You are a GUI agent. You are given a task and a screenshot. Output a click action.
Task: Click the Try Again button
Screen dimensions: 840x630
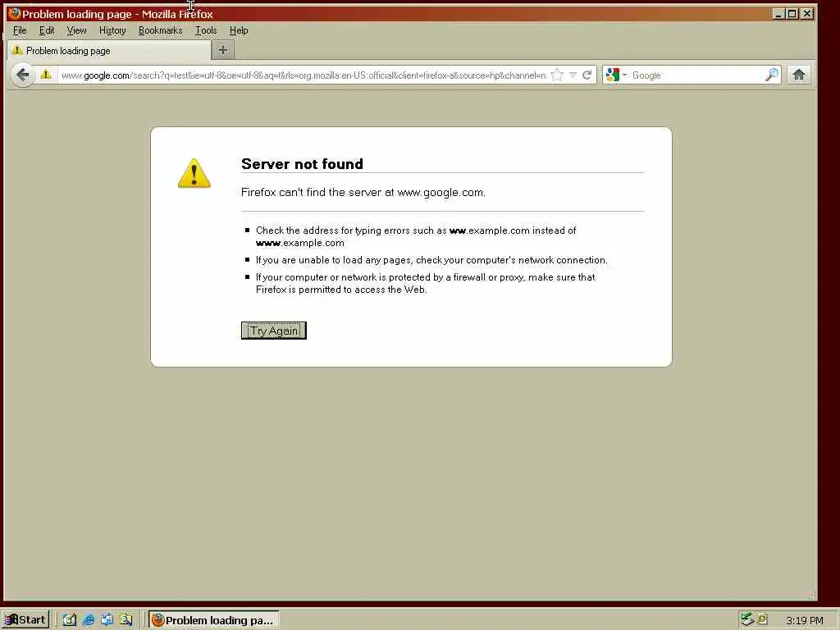click(x=274, y=331)
